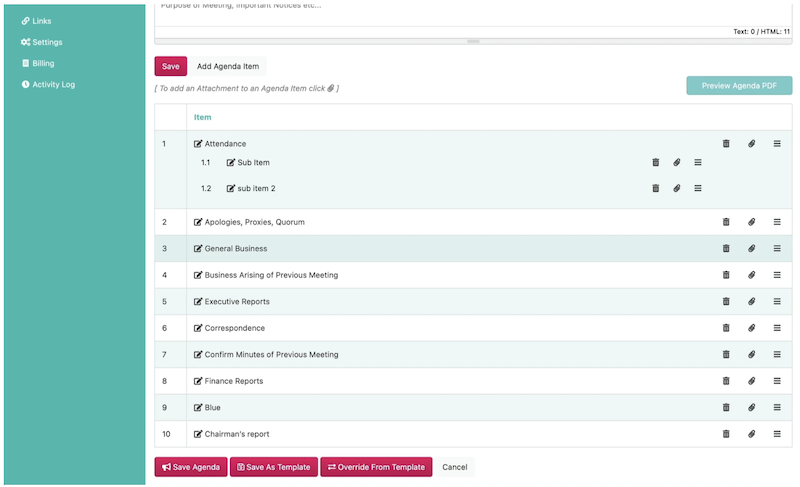
Task: Delete the Blue agenda item
Action: [726, 408]
